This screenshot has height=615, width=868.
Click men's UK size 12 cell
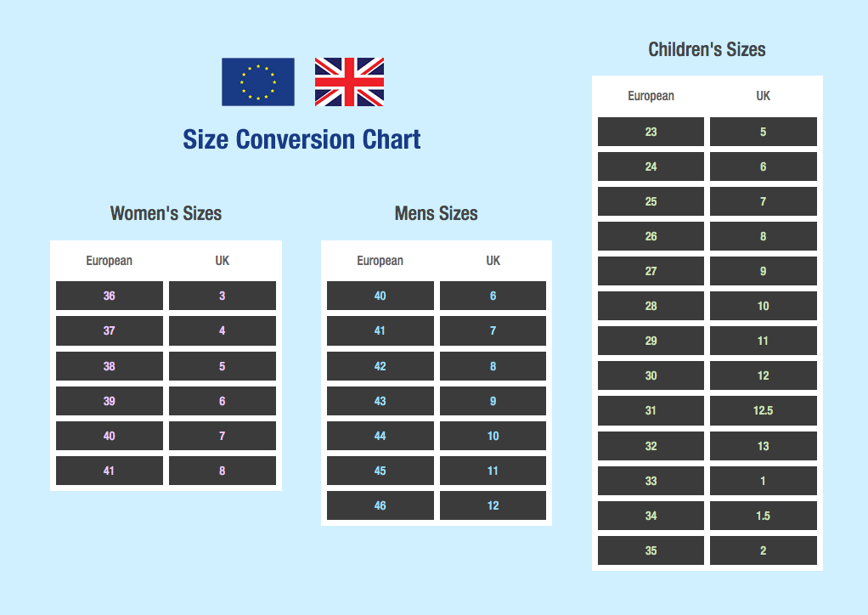coord(493,505)
